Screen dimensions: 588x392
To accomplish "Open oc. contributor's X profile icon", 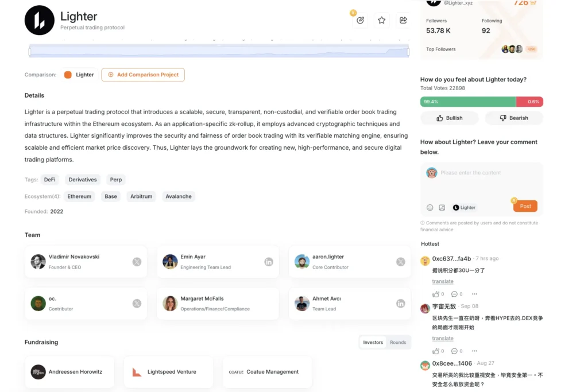I will [137, 304].
